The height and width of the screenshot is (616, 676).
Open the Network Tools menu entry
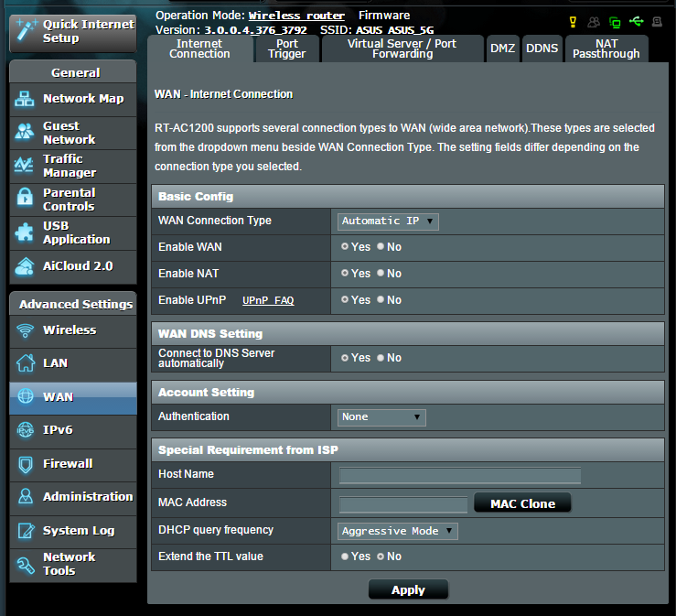pyautogui.click(x=73, y=565)
